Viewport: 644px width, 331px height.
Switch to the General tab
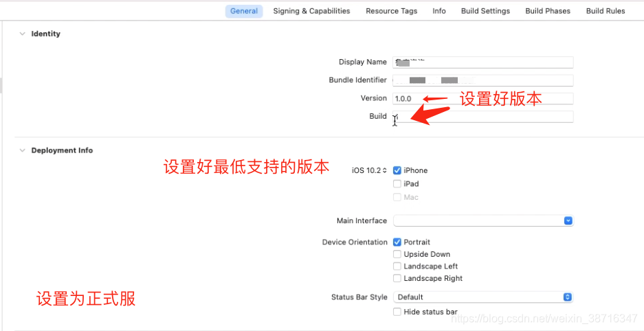(x=244, y=11)
